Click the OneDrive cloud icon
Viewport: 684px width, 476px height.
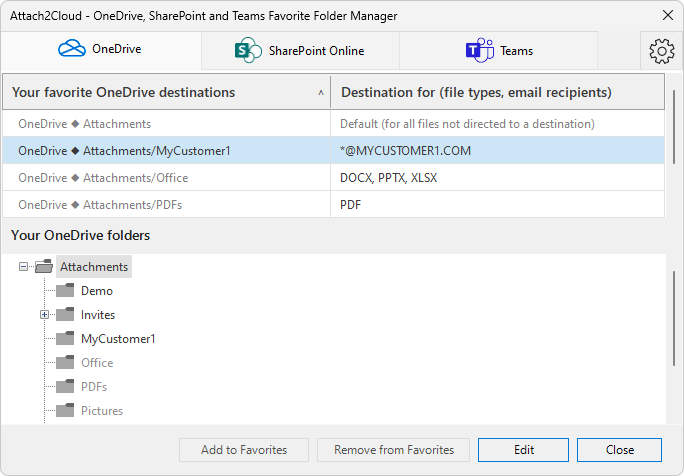click(72, 48)
